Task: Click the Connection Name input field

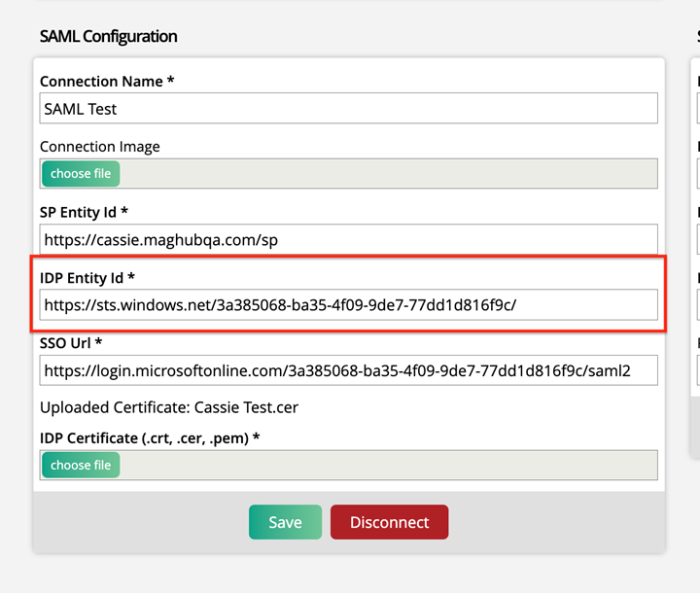Action: click(348, 109)
